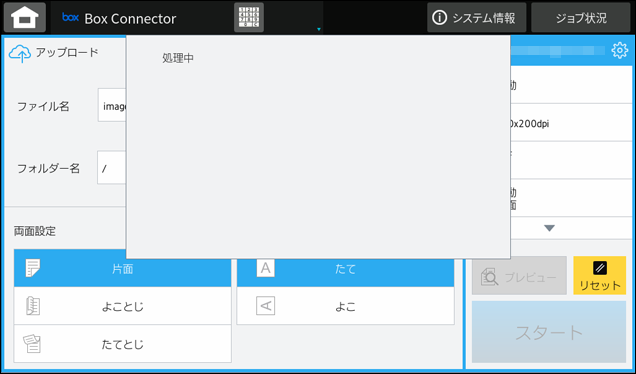This screenshot has width=636, height=374.
Task: Click the Box logo in title bar
Action: [70, 17]
